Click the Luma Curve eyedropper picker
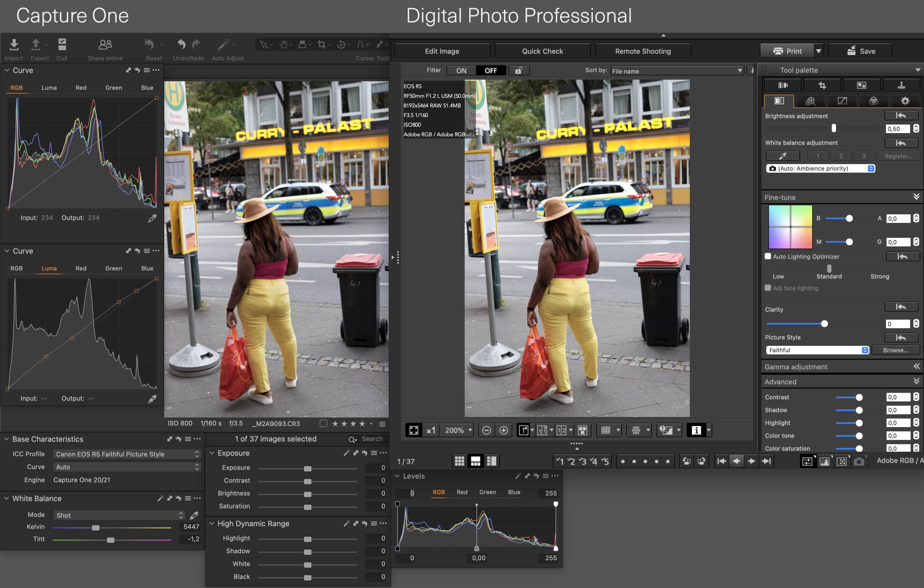 (152, 399)
